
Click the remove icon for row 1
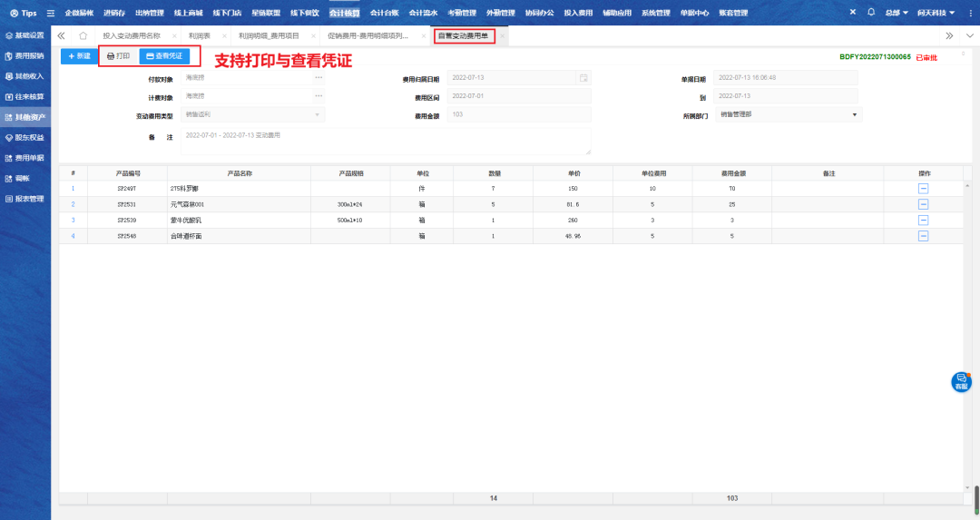[x=924, y=189]
